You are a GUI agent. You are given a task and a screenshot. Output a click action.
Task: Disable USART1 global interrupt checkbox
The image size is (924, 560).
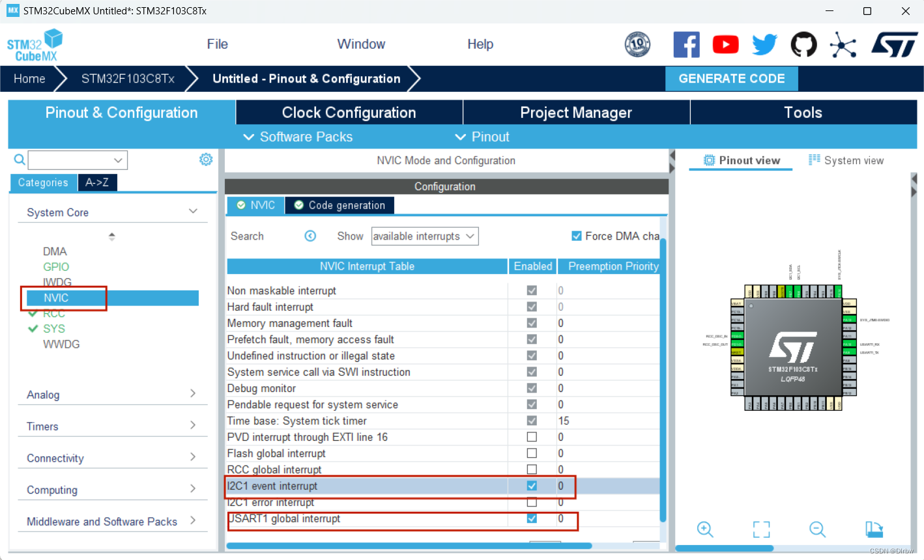tap(532, 518)
